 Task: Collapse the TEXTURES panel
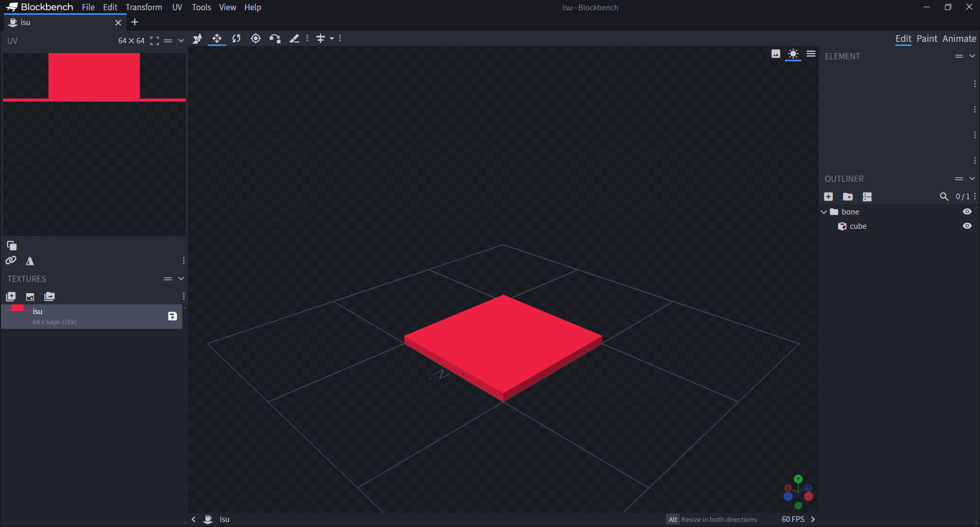pyautogui.click(x=181, y=279)
